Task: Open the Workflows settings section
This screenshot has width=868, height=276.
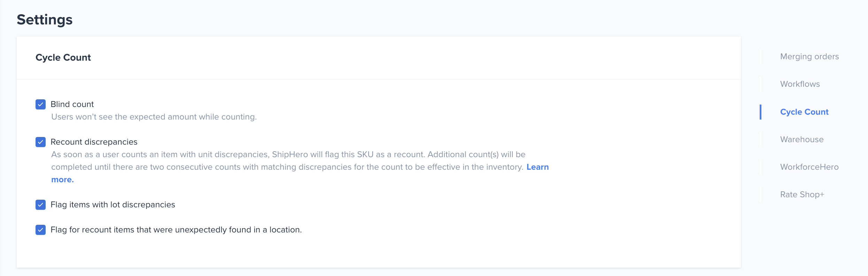Action: click(x=800, y=84)
